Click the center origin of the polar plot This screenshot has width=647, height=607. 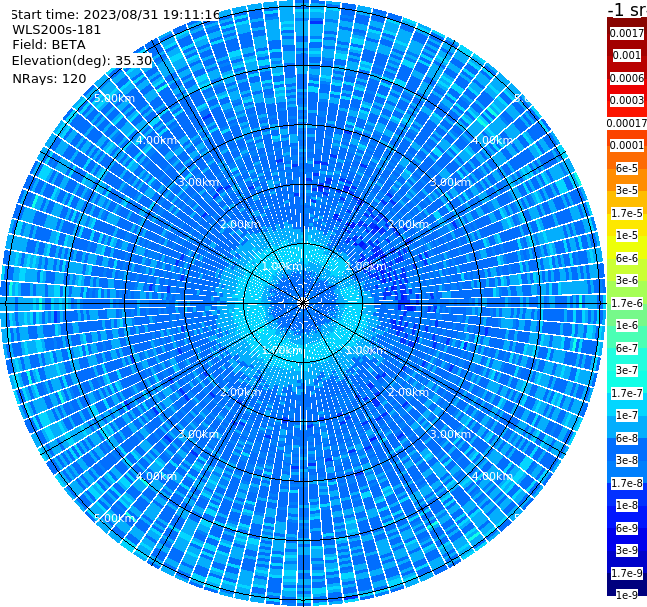[303, 303]
